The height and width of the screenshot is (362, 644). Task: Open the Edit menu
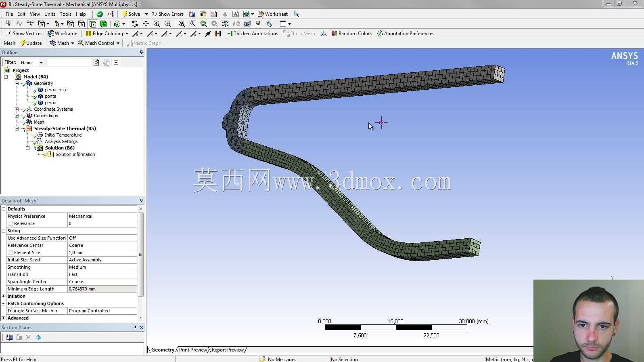click(21, 14)
